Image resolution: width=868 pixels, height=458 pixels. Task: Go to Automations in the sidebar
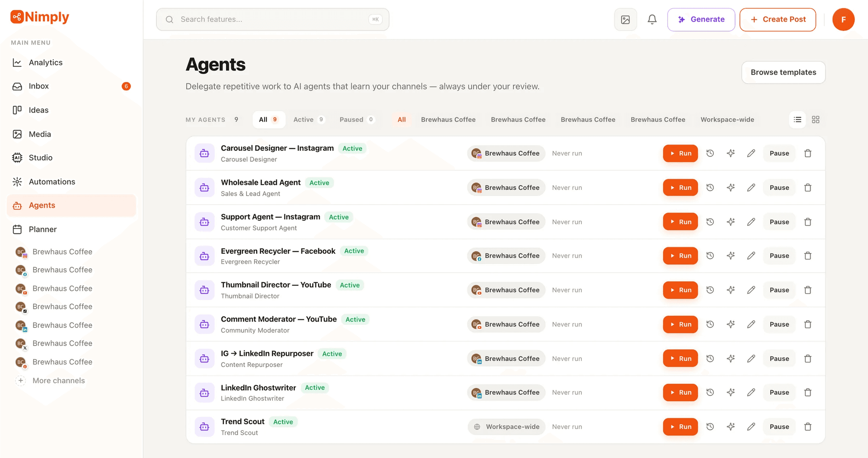coord(71,182)
